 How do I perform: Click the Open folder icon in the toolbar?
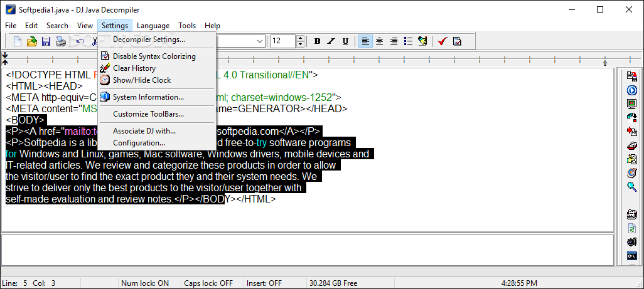(31, 41)
